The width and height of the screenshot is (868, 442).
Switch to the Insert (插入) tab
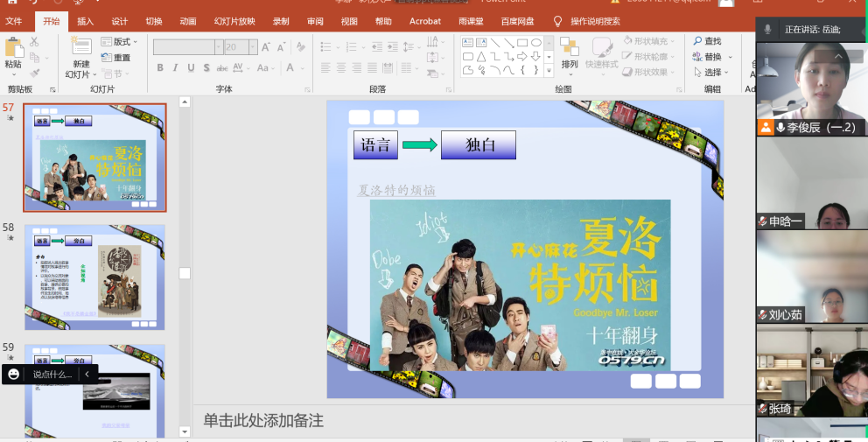86,21
